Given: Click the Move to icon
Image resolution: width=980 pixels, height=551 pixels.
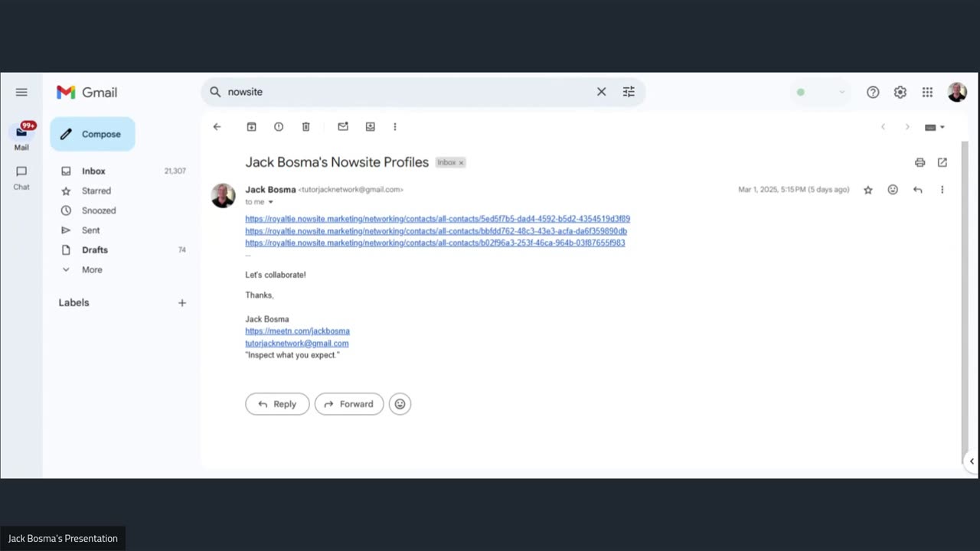Looking at the screenshot, I should [371, 127].
